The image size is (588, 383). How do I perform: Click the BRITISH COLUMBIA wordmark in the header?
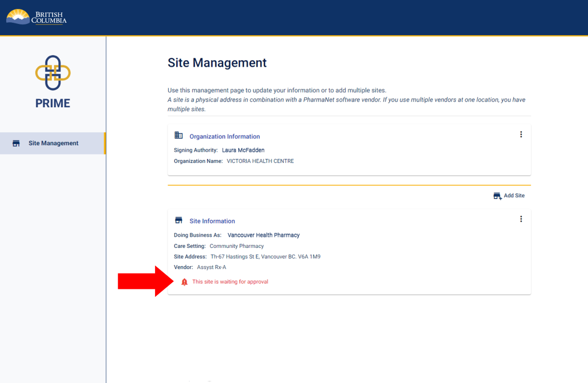click(x=50, y=17)
